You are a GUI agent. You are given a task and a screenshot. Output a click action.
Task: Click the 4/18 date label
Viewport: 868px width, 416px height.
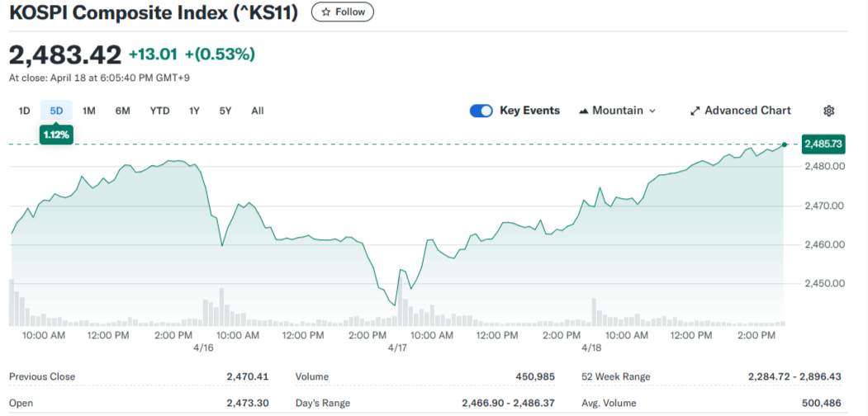pos(591,348)
